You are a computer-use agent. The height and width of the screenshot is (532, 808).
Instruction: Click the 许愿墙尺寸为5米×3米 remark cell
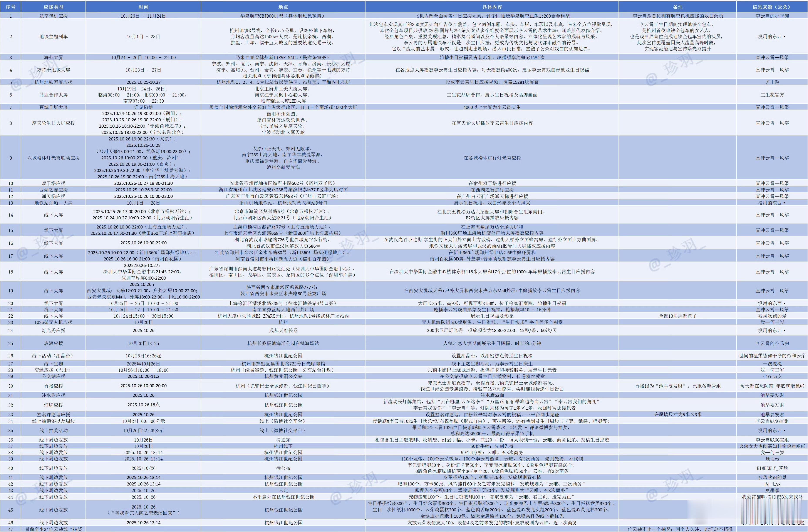tap(678, 415)
